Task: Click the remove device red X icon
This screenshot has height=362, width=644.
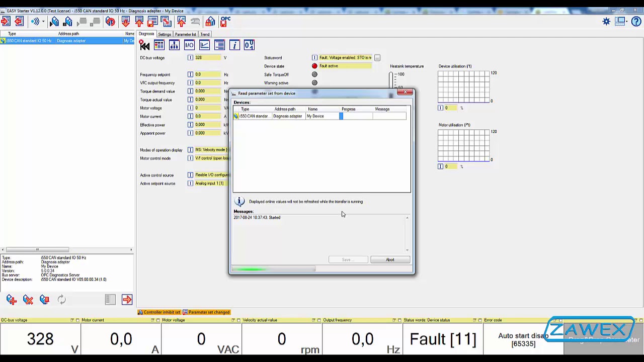Action: pyautogui.click(x=28, y=300)
